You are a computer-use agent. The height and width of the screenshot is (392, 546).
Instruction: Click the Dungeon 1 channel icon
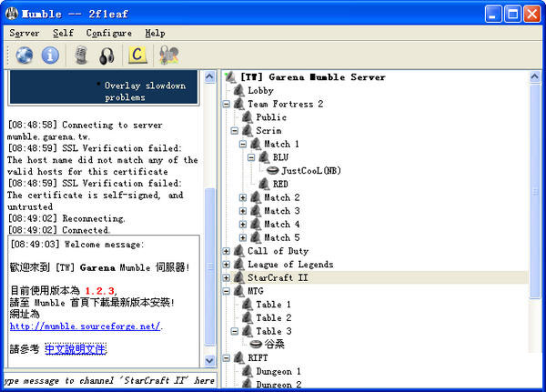[248, 371]
